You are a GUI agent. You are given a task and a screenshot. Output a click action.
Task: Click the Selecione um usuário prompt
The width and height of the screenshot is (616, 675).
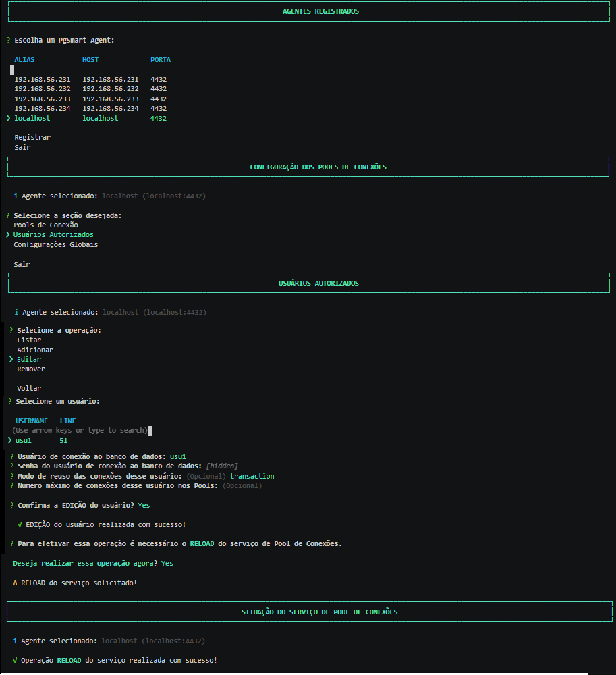tap(57, 401)
